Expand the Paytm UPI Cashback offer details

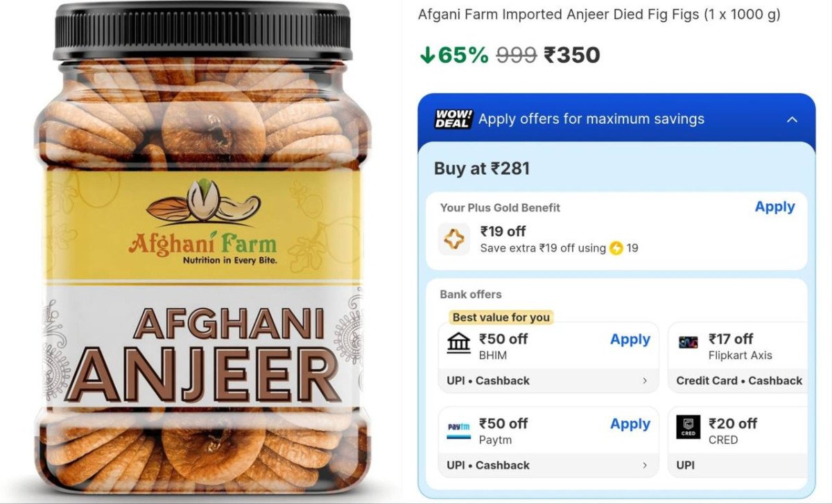645,465
